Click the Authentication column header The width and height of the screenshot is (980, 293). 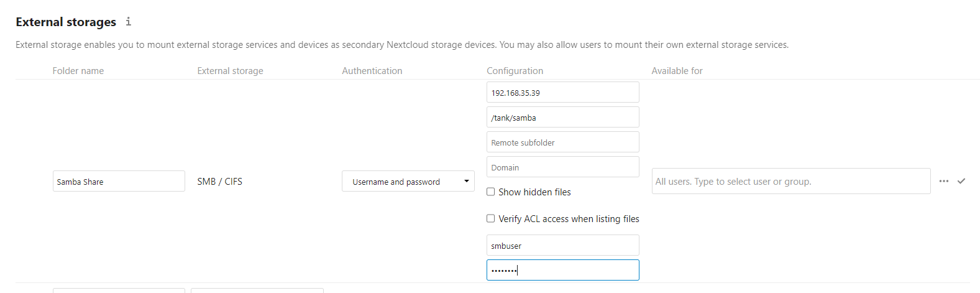click(372, 71)
